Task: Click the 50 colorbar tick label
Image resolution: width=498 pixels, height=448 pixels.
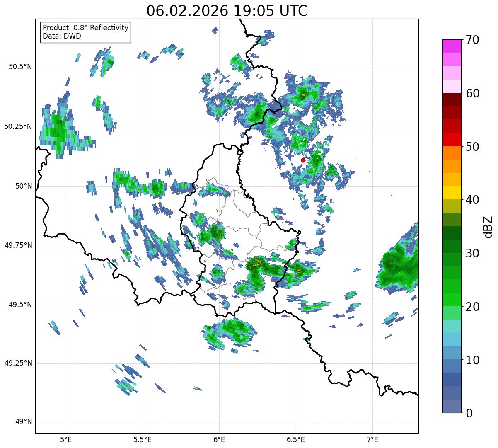Action: [473, 147]
